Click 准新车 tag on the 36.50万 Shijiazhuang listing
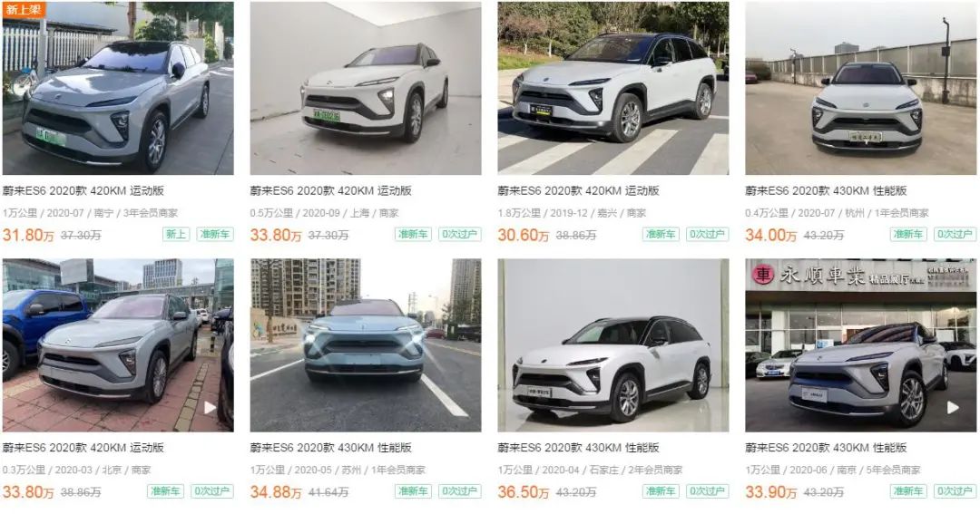 coord(661,491)
